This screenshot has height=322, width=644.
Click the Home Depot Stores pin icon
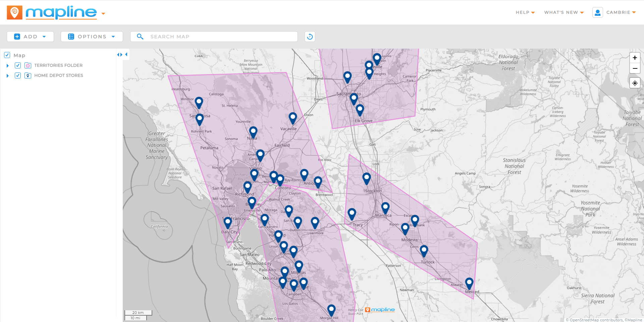28,75
